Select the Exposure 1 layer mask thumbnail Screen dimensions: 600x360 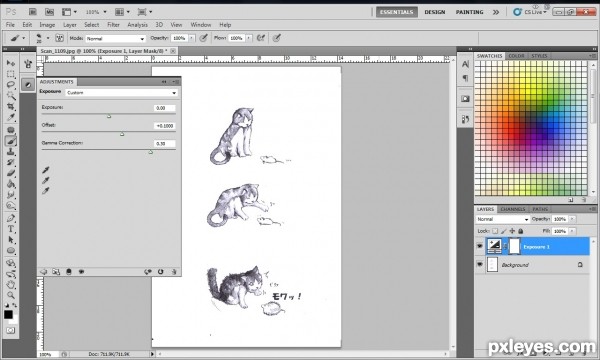coord(514,246)
